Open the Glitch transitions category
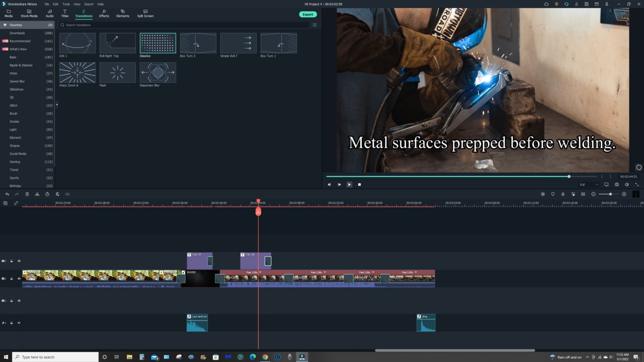Viewport: 644px width, 362px height. coord(27,105)
